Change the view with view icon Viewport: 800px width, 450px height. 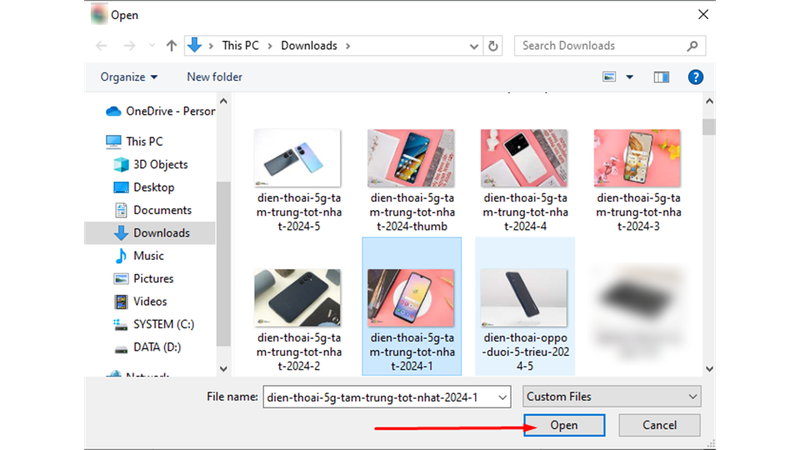[x=609, y=77]
